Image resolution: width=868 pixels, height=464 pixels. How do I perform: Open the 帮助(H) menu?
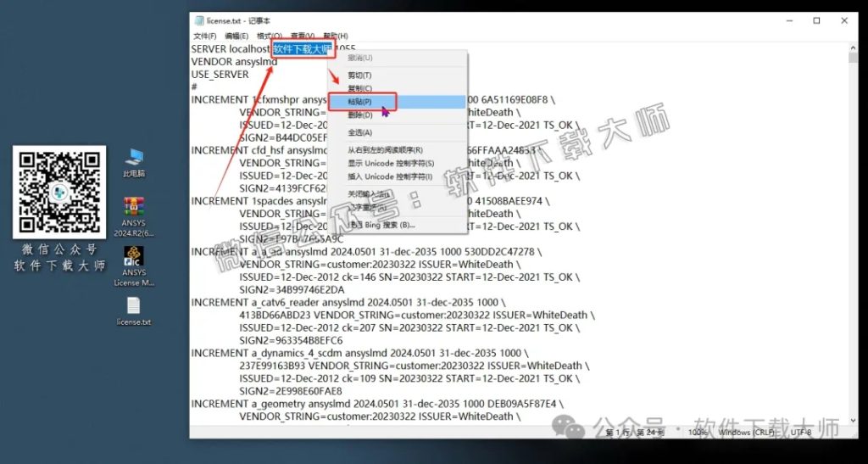click(x=336, y=36)
